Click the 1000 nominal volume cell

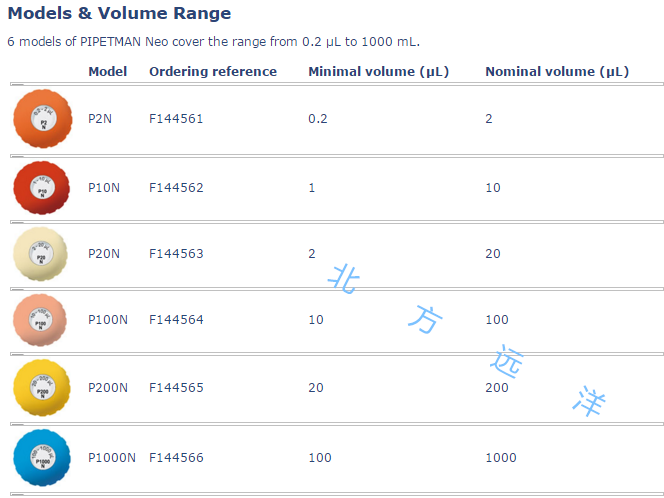[x=501, y=458]
